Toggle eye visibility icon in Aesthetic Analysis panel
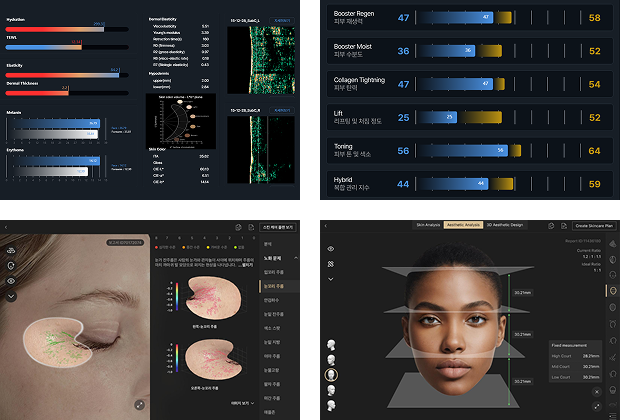The height and width of the screenshot is (420, 620). pos(331,249)
